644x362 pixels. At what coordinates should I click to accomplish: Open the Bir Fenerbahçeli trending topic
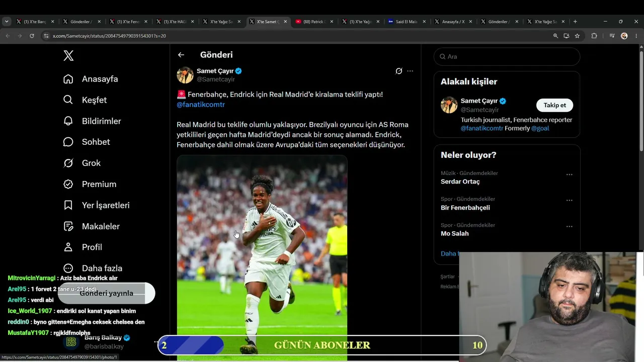click(x=465, y=208)
